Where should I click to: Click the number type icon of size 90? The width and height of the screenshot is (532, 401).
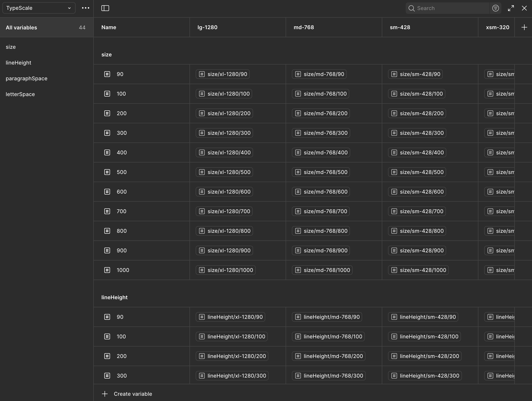tap(107, 74)
